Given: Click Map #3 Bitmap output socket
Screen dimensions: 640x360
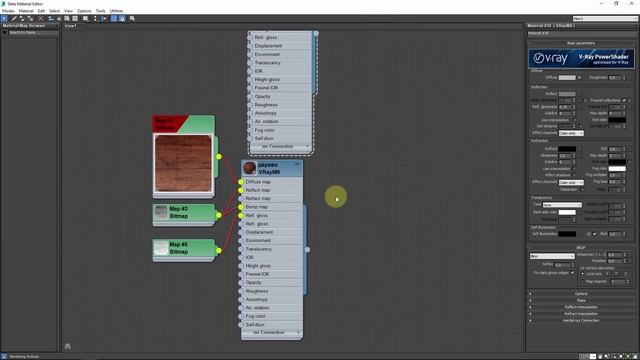Looking at the screenshot, I should coord(219,215).
